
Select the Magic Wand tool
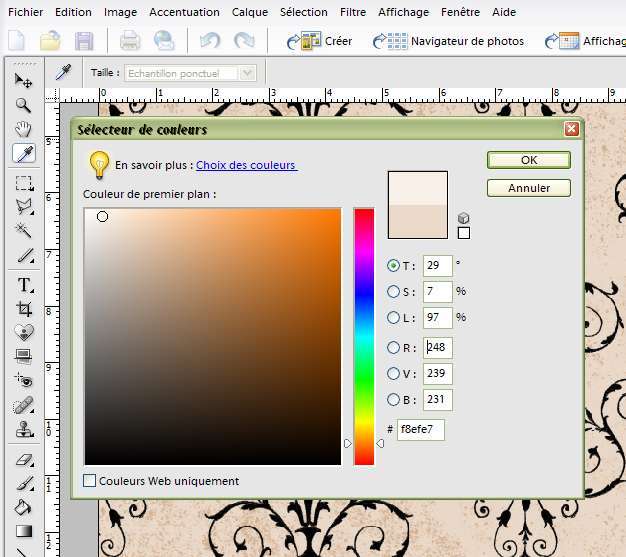click(x=23, y=230)
